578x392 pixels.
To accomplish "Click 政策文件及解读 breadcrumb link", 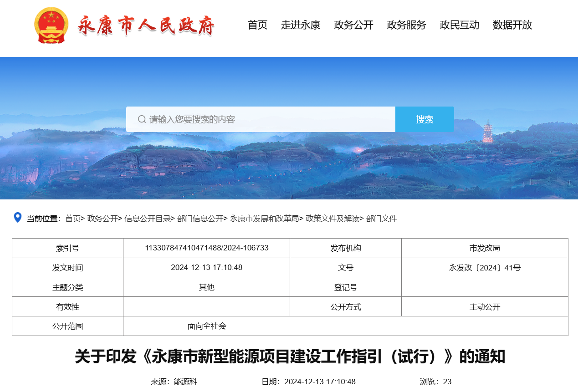I will point(332,219).
